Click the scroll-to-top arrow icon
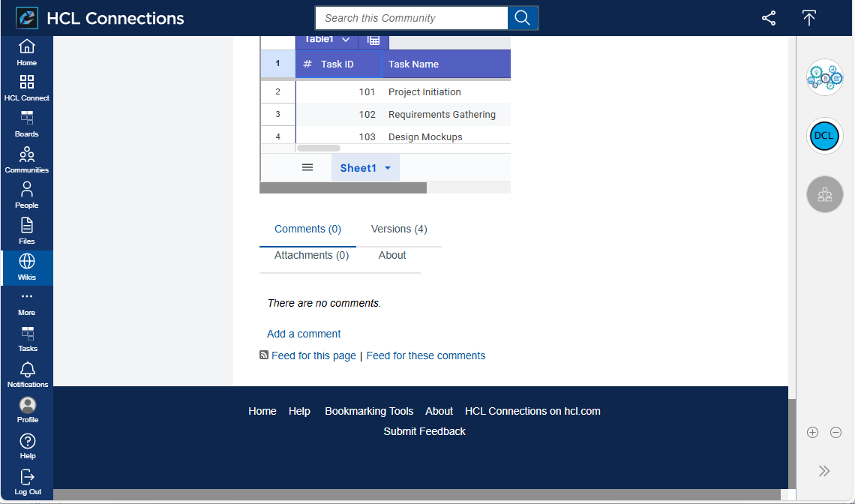855x504 pixels. (x=808, y=18)
